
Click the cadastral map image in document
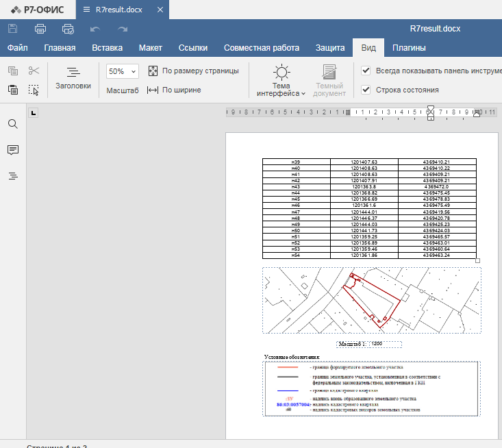(371, 299)
